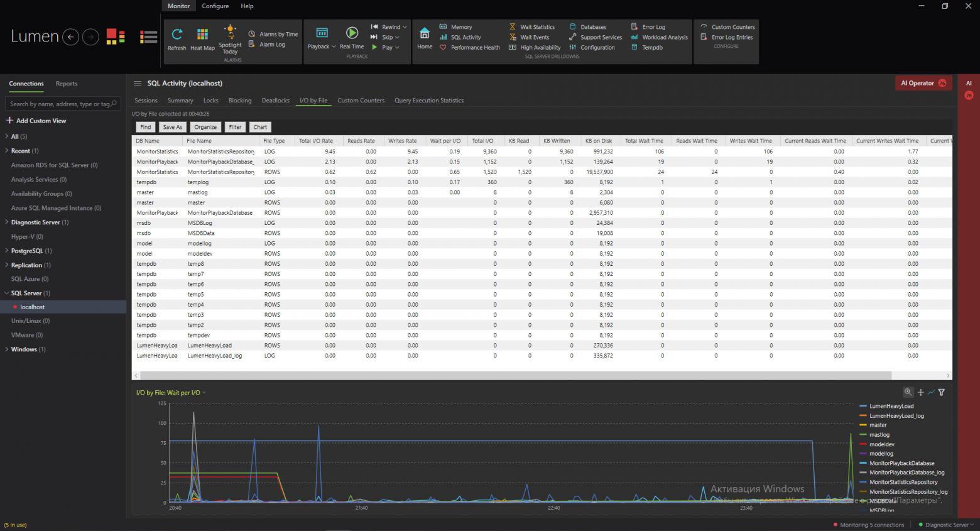This screenshot has width=980, height=531.
Task: Toggle the line chart style icon
Action: point(931,392)
